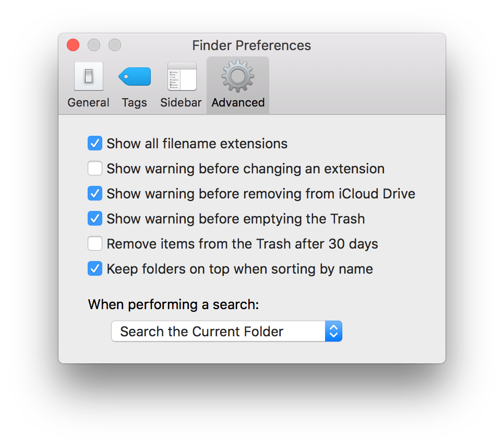Click the blue chevron arrows on the dropdown
Screen dimensions: 504x447
tap(334, 331)
